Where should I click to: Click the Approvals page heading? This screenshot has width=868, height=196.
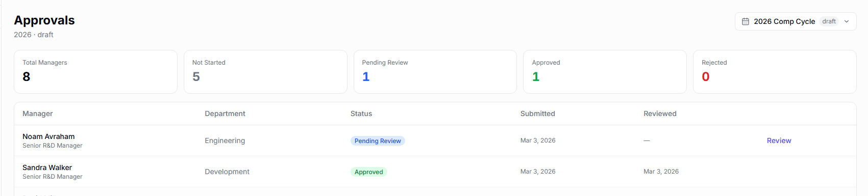pos(44,20)
